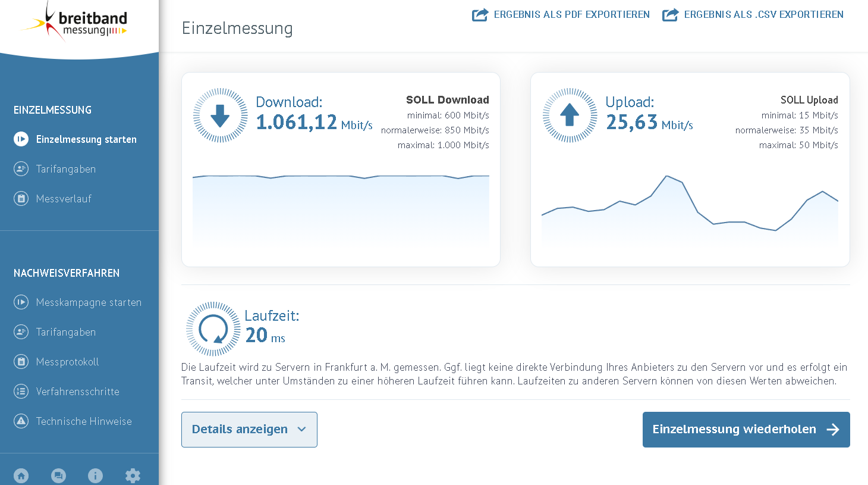Click Einzelmessung wiederholen button
The image size is (868, 485).
point(746,430)
